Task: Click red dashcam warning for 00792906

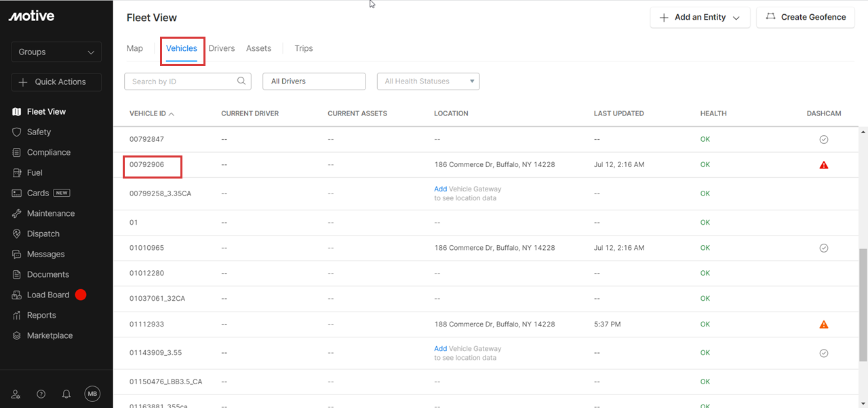Action: coord(823,165)
